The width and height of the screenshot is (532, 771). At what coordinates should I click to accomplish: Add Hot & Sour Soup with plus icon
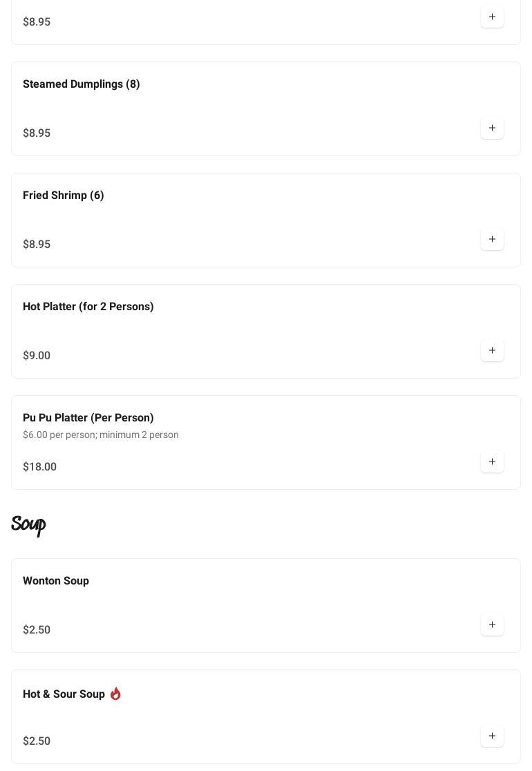tap(492, 736)
